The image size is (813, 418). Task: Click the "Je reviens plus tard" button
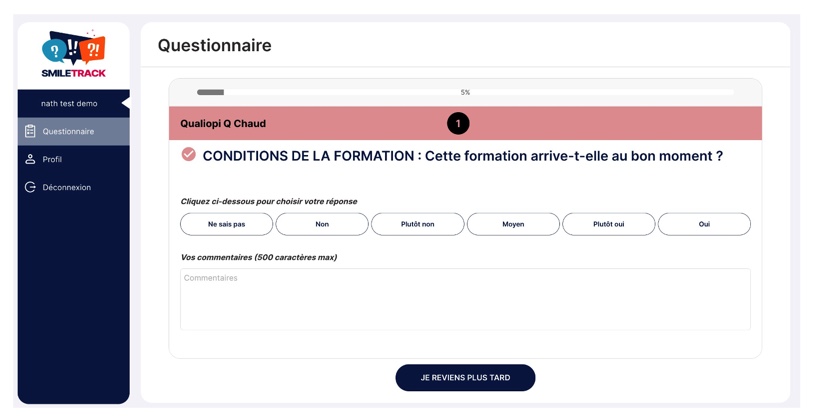coord(465,378)
